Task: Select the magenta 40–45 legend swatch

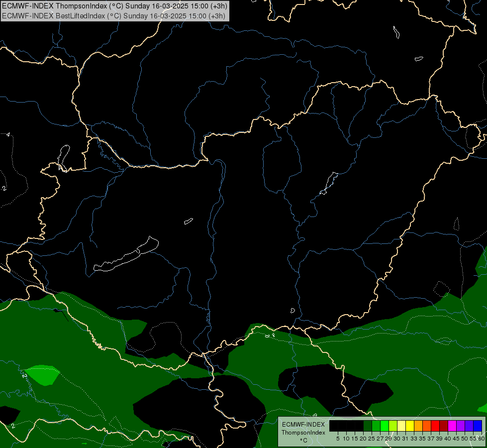Action: [x=453, y=426]
